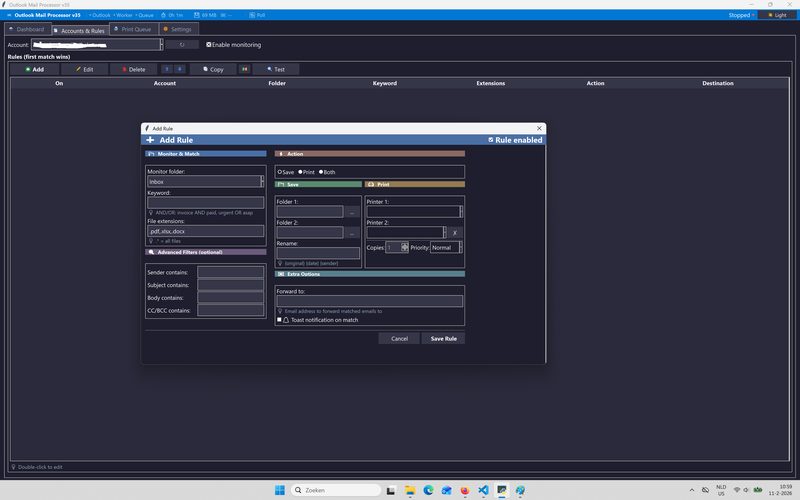
Task: Click the Delete rule button
Action: [x=134, y=69]
